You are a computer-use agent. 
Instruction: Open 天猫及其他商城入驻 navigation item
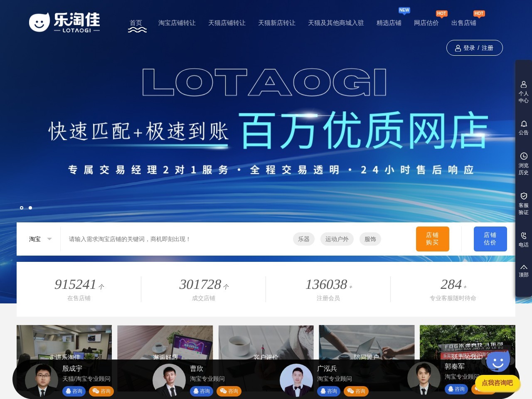click(x=336, y=23)
